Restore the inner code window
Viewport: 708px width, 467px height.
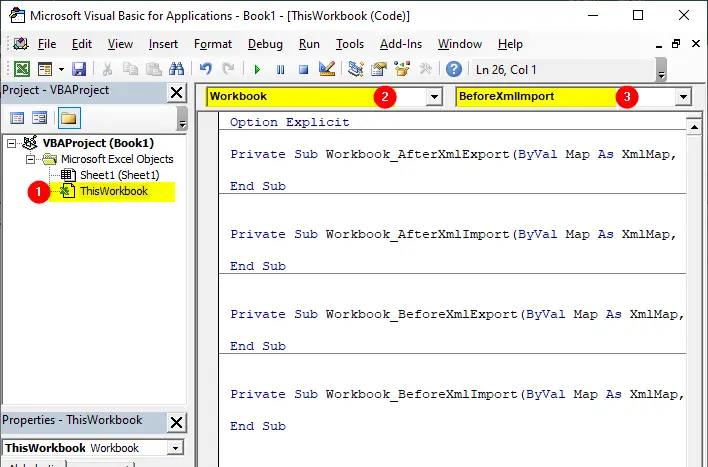pos(676,44)
